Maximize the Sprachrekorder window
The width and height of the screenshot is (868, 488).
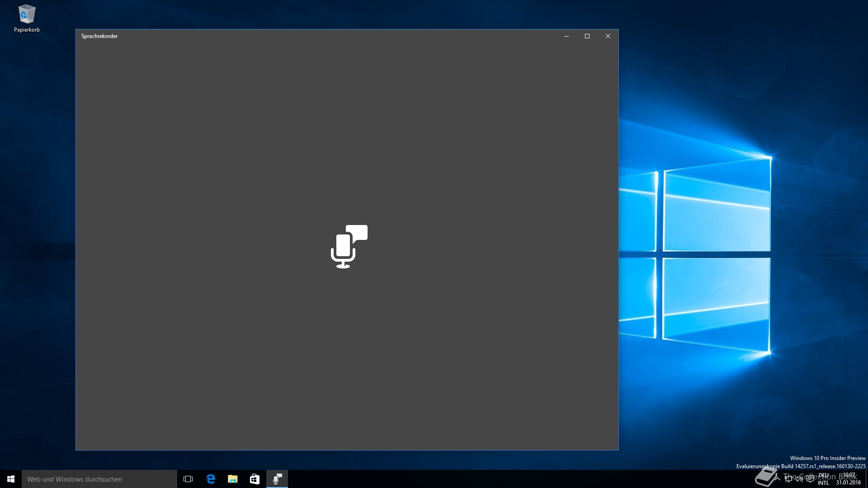(x=587, y=36)
